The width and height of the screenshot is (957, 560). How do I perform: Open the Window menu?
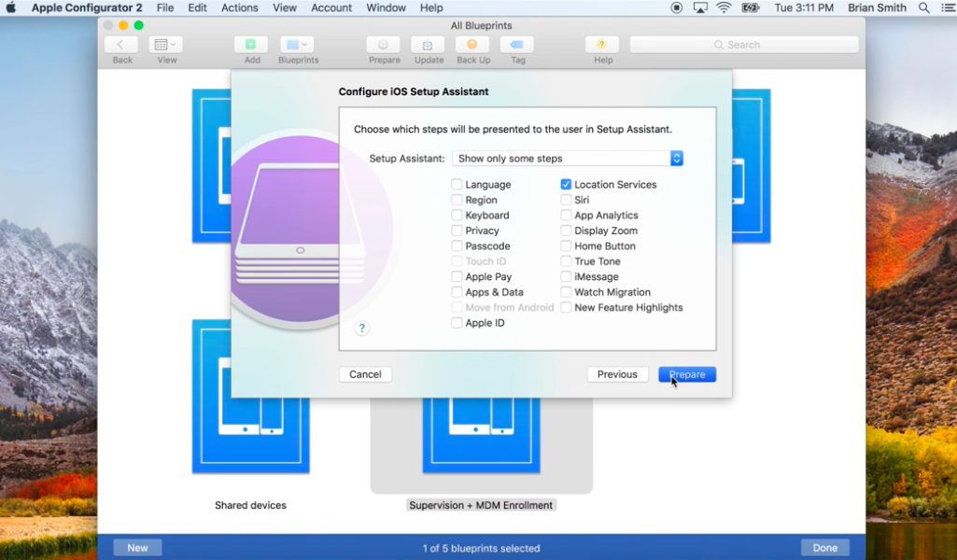pos(386,7)
